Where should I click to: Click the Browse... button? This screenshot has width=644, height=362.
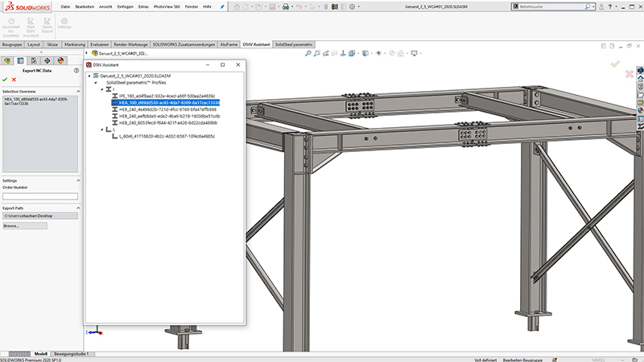click(25, 226)
